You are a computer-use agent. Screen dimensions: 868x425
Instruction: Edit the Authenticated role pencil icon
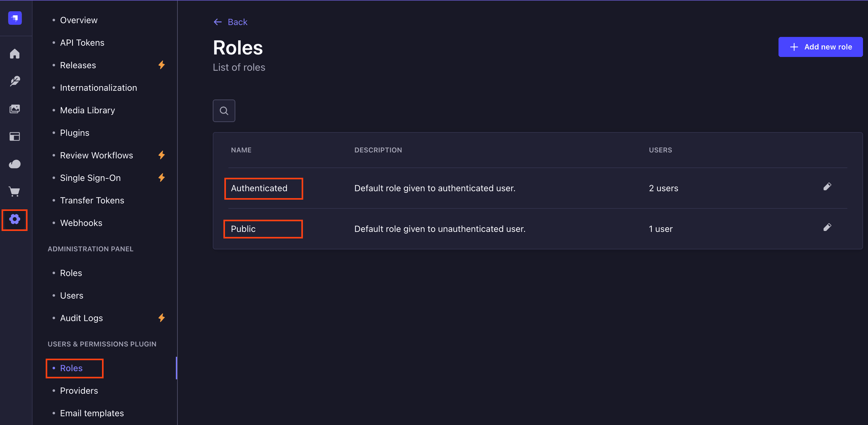pos(827,187)
